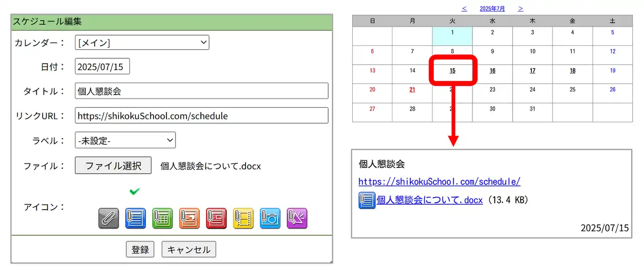Expand the ラベル dropdown showing -未設定-
The width and height of the screenshot is (644, 272).
125,141
